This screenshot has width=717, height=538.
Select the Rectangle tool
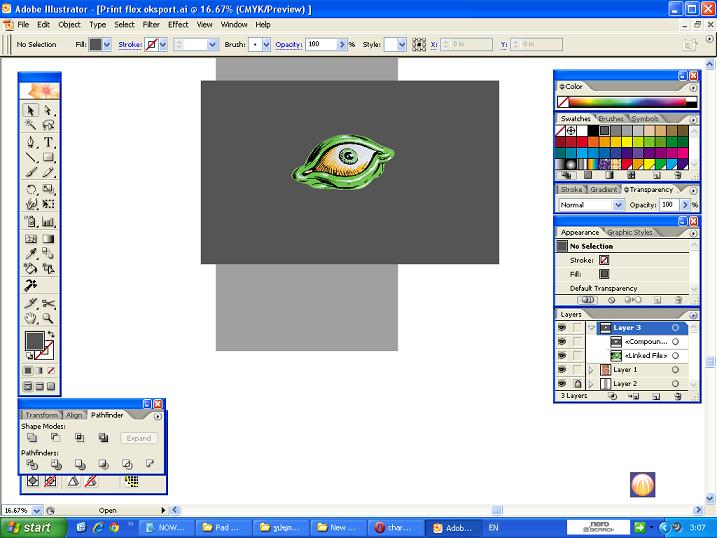coord(48,158)
